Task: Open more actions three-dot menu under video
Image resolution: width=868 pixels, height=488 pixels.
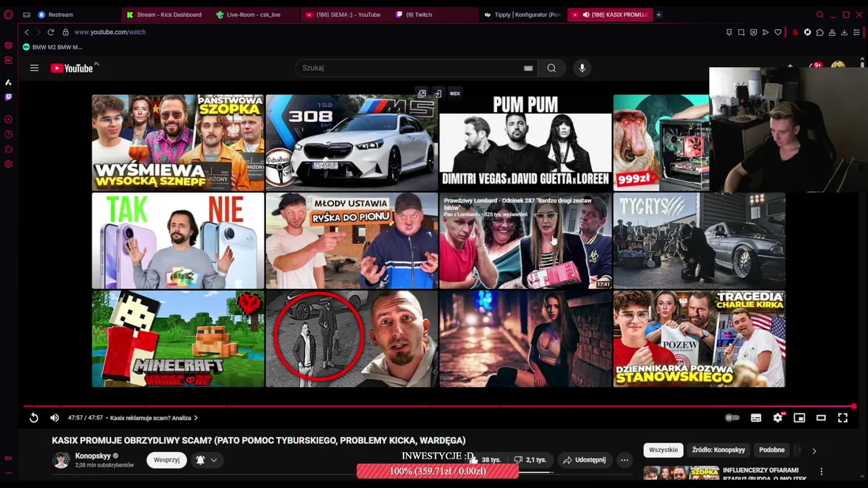Action: point(625,460)
